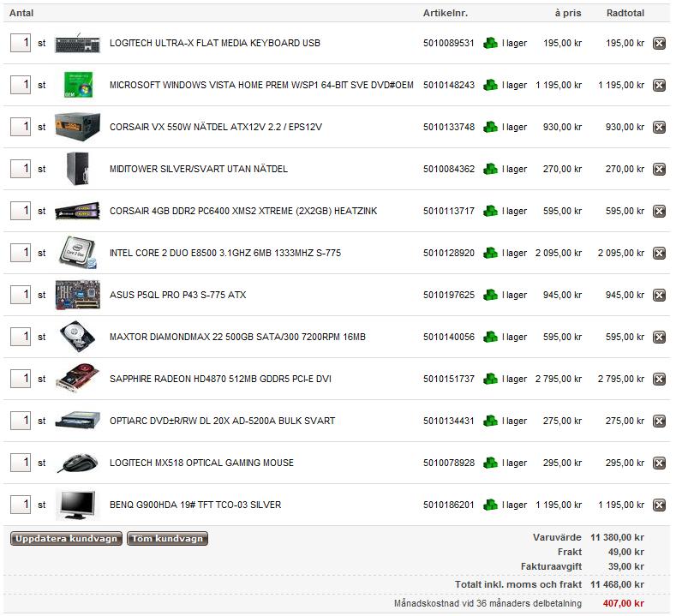Image resolution: width=676 pixels, height=616 pixels.
Task: Open Microsoft Windows Vista Home Prem link
Action: 261,85
